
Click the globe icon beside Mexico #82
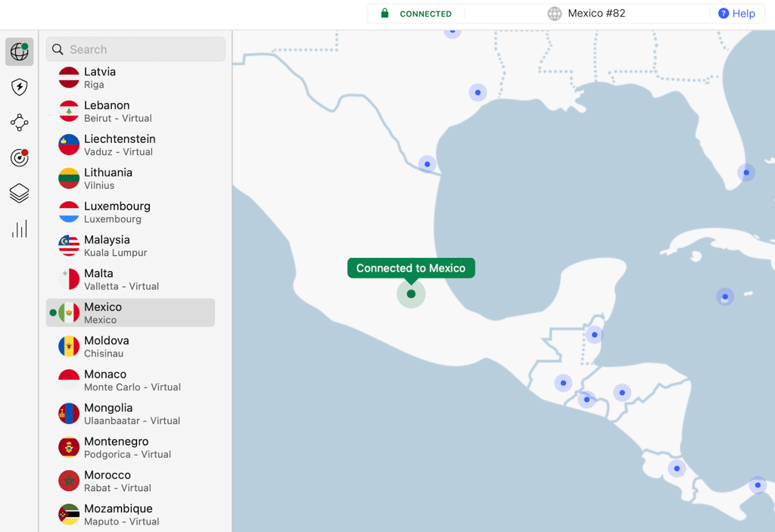pos(555,14)
